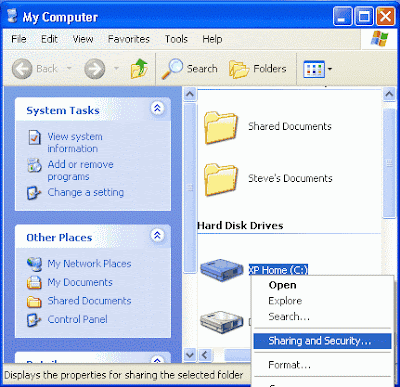Minimize the My Computer window

(342, 16)
